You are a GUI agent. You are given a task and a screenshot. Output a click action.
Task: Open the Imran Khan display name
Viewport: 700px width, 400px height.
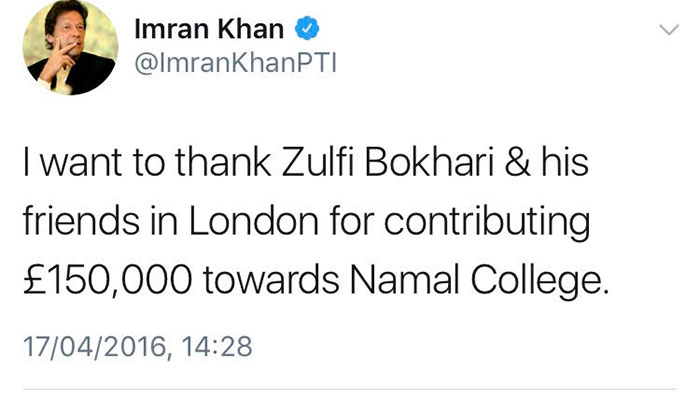point(209,29)
